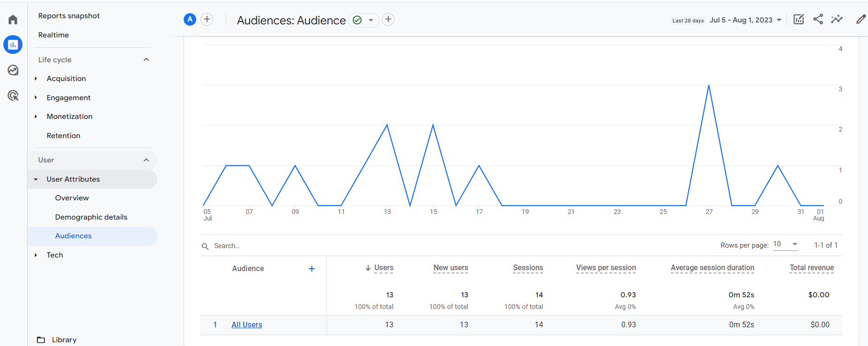Click the share this report icon
The height and width of the screenshot is (346, 868).
pos(818,19)
